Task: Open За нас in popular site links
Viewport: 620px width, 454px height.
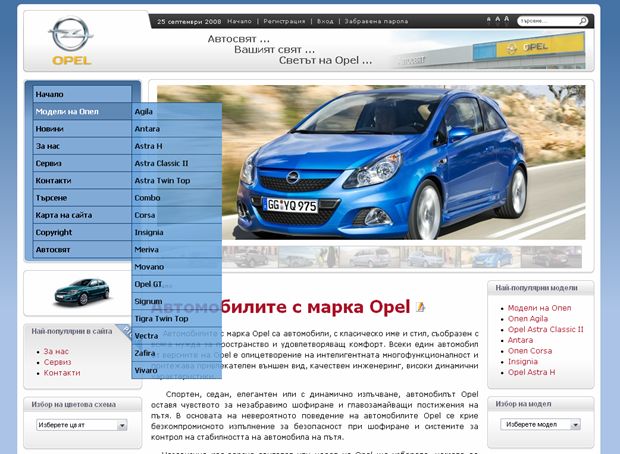Action: coord(56,351)
